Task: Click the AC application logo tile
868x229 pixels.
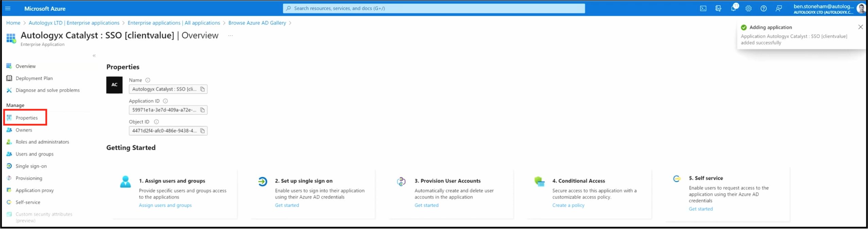Action: [114, 85]
